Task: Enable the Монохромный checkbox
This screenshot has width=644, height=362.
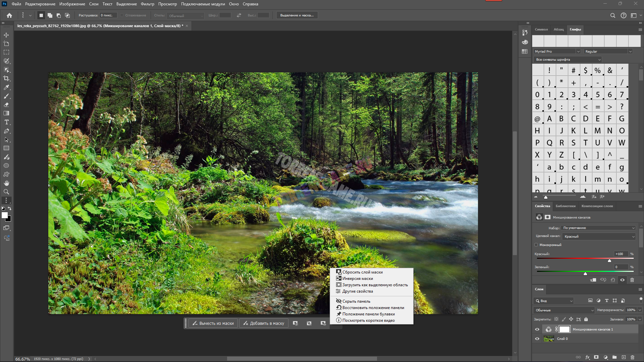Action: pyautogui.click(x=536, y=245)
